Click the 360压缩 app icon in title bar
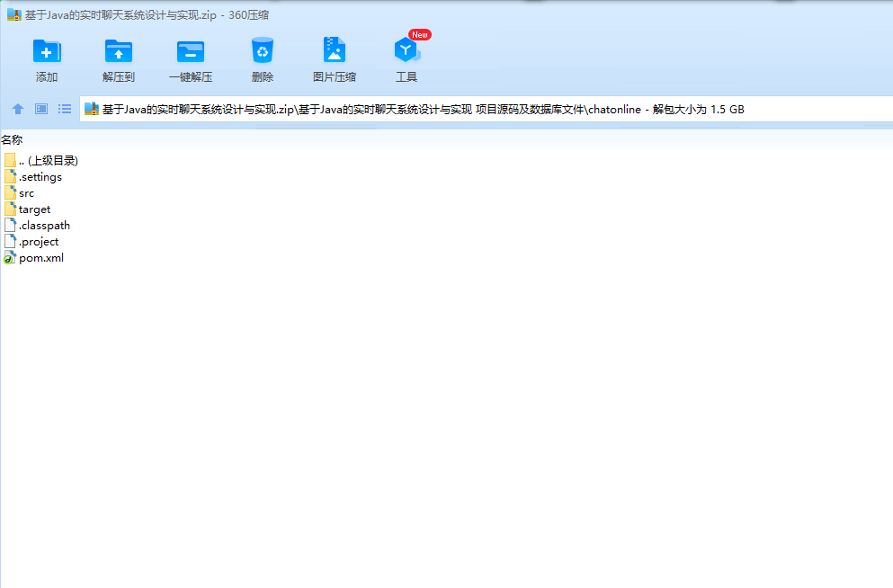This screenshot has height=588, width=893. pos(14,14)
